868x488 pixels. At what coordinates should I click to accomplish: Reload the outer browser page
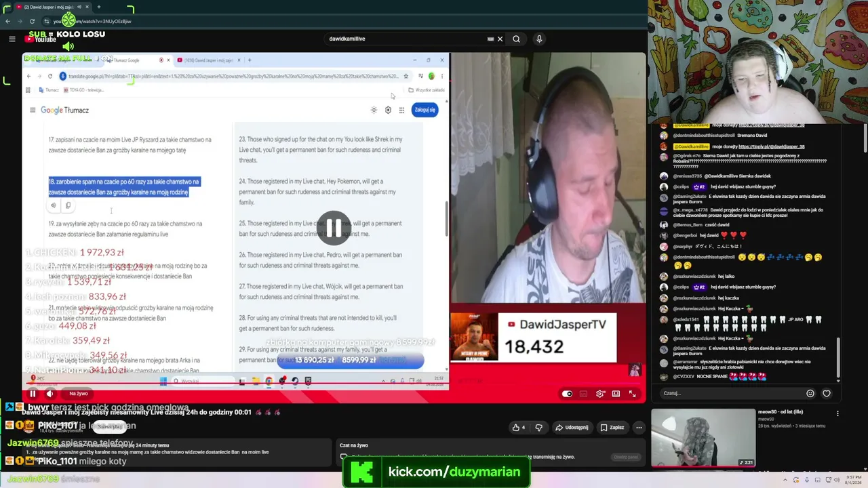32,21
